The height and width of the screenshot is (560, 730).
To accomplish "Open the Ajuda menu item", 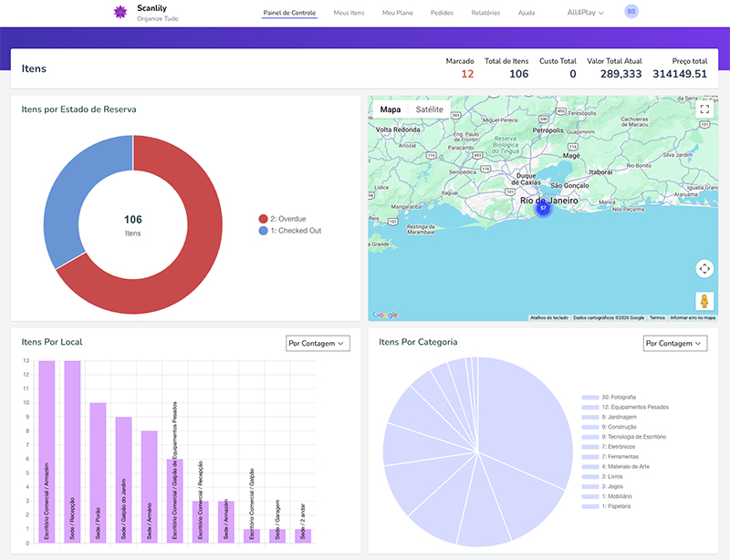I will click(x=527, y=13).
